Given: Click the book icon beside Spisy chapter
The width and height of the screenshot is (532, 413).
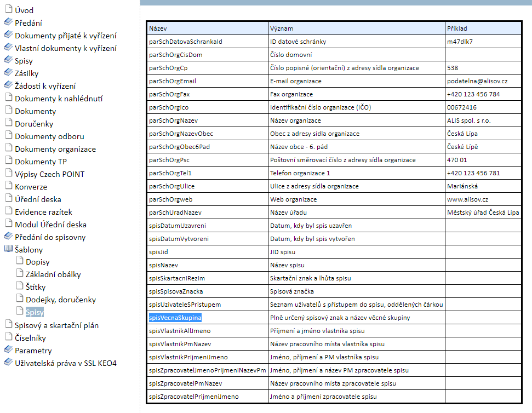Looking at the screenshot, I should tap(8, 60).
